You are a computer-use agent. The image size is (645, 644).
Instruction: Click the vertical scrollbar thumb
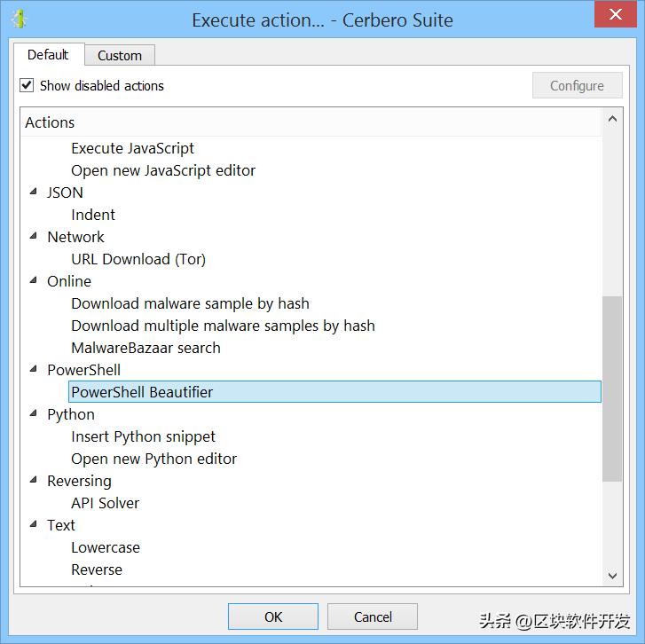pyautogui.click(x=612, y=389)
